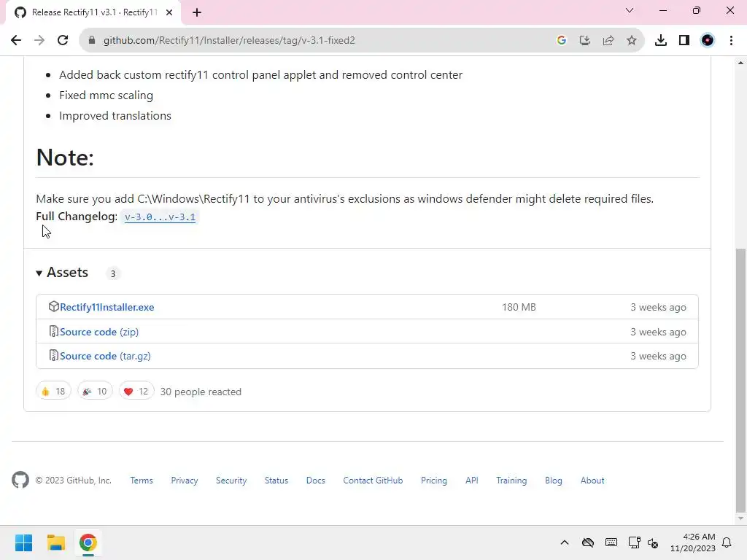Download Source code (zip)

coord(99,332)
